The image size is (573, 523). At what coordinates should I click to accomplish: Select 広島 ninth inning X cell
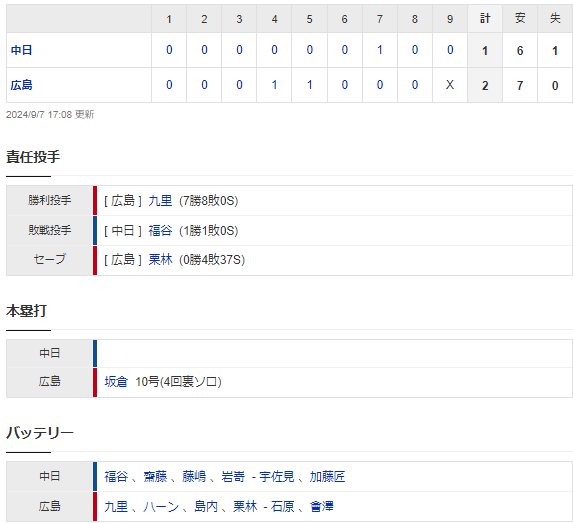450,85
